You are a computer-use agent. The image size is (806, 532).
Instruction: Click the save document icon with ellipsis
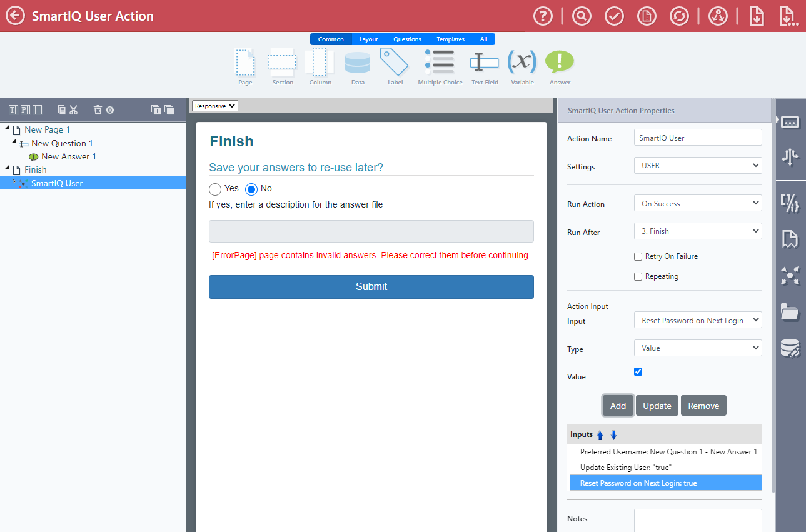pos(789,16)
